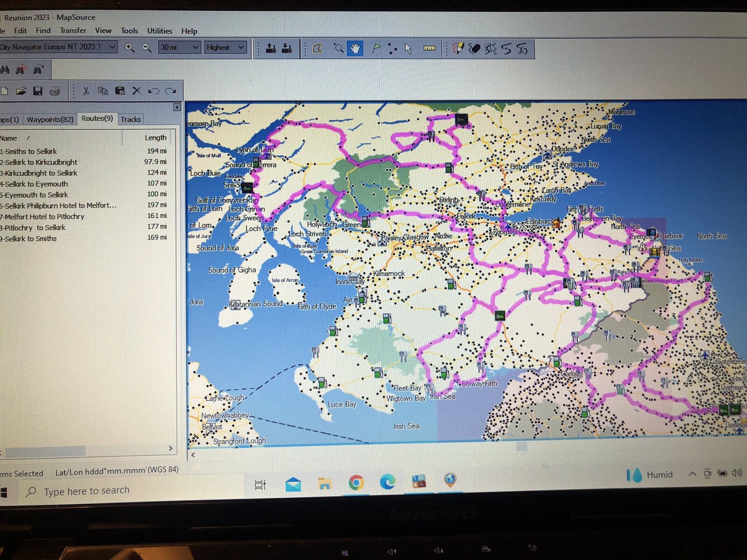Select the Track Erase tool
Screen dimensions: 747x560
(474, 49)
